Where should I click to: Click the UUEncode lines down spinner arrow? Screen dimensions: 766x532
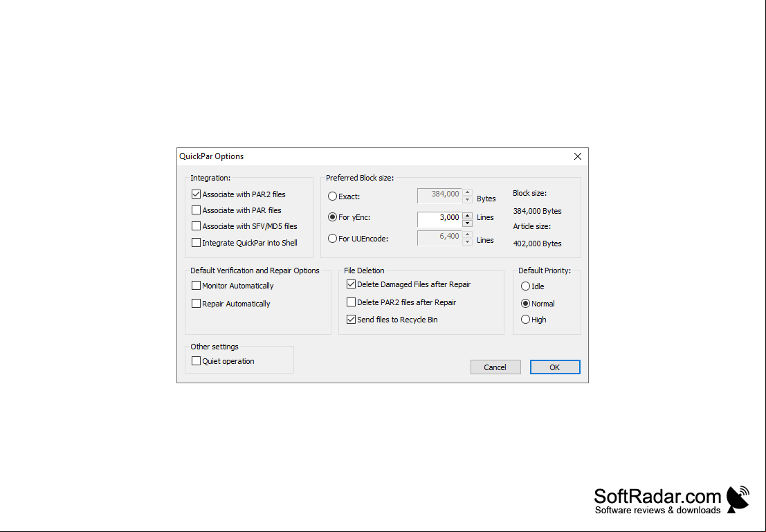[468, 242]
